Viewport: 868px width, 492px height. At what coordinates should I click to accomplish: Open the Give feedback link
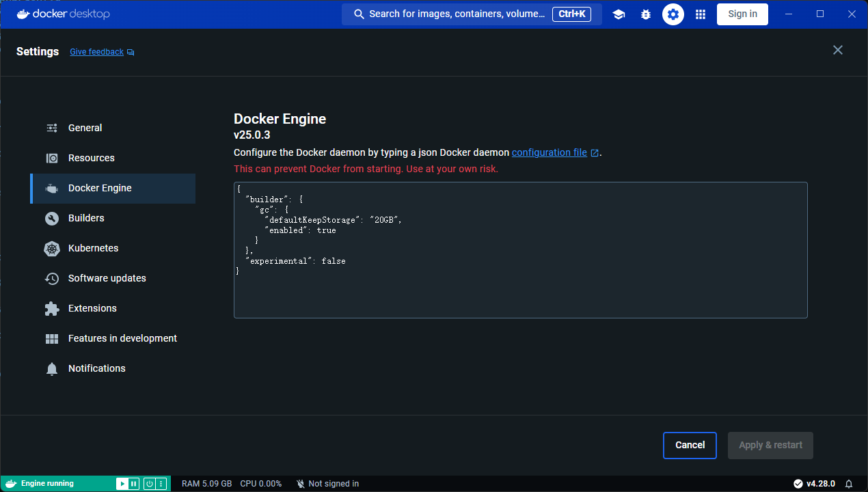coord(96,52)
